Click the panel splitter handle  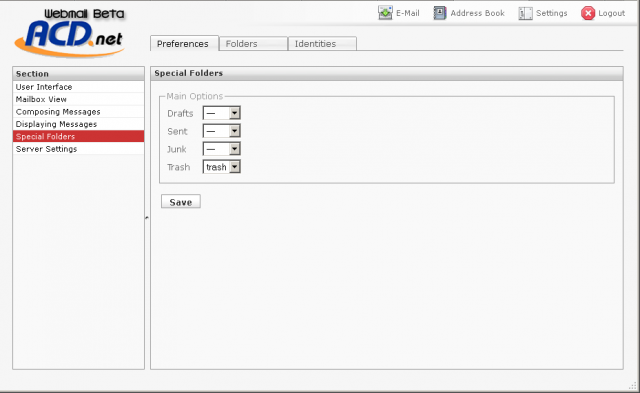tap(147, 218)
